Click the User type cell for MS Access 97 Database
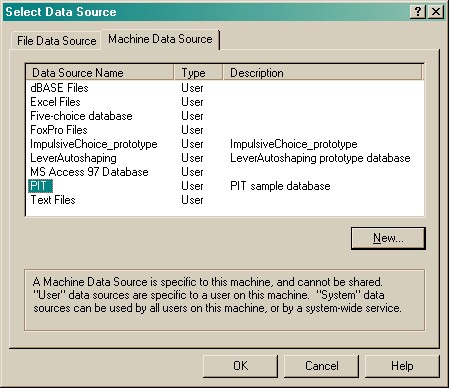This screenshot has width=449, height=388. pos(192,172)
